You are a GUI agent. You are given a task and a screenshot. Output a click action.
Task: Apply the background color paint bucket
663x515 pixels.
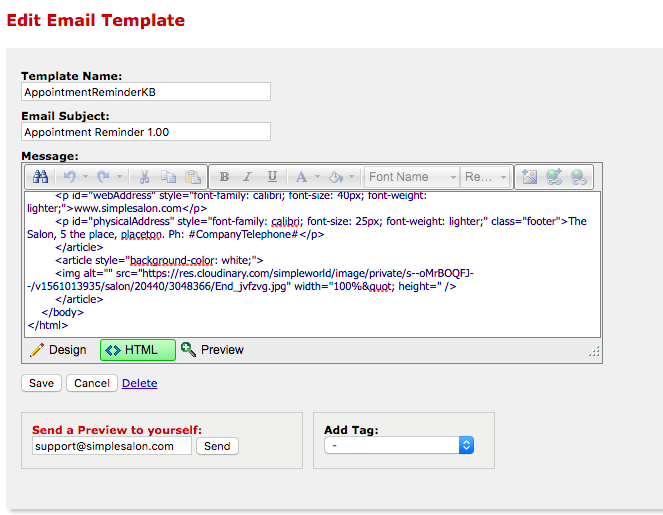coord(336,177)
